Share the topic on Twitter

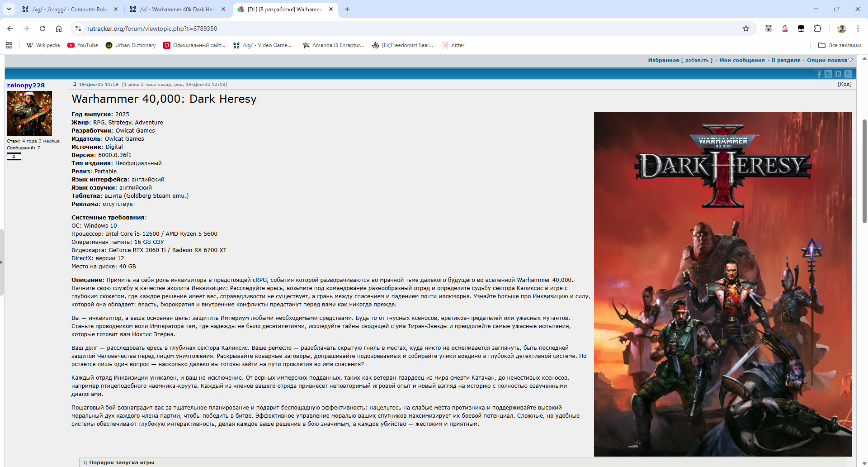(x=828, y=74)
